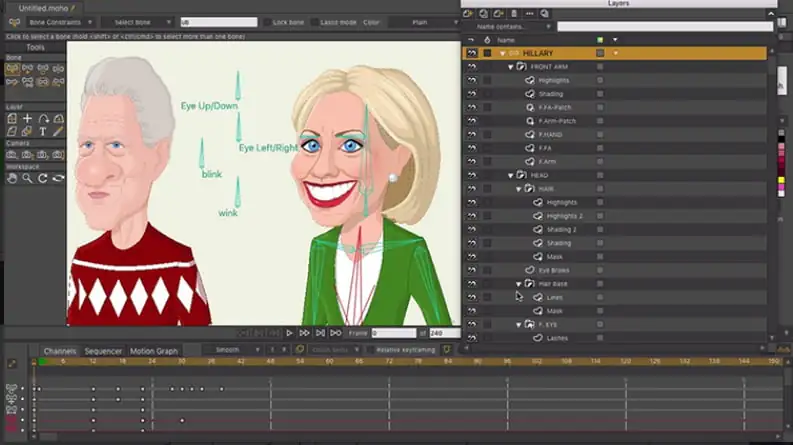Click the New Layer icon in Layers panel
This screenshot has width=793, height=445.
(x=468, y=14)
